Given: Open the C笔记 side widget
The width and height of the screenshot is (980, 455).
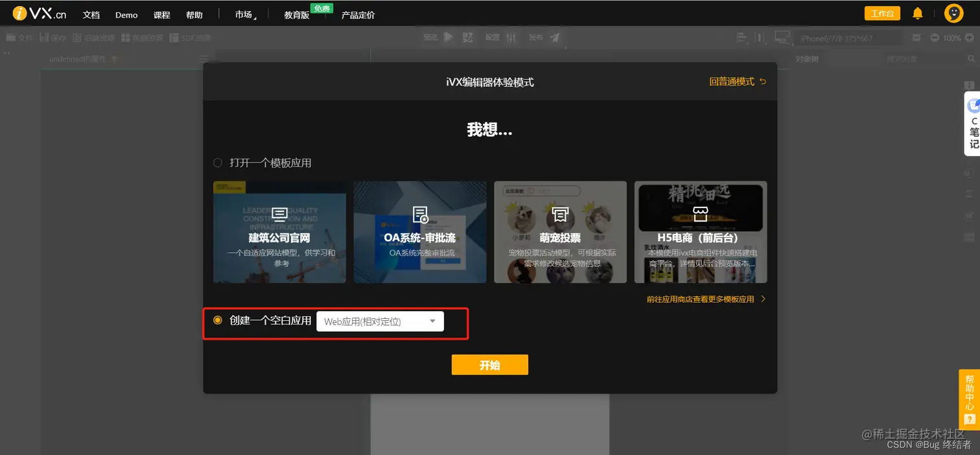Looking at the screenshot, I should (973, 123).
